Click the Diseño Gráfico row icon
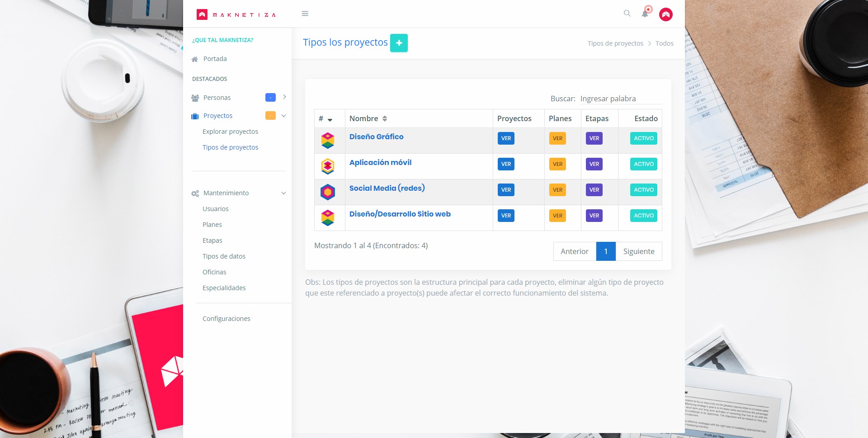 [x=328, y=141]
